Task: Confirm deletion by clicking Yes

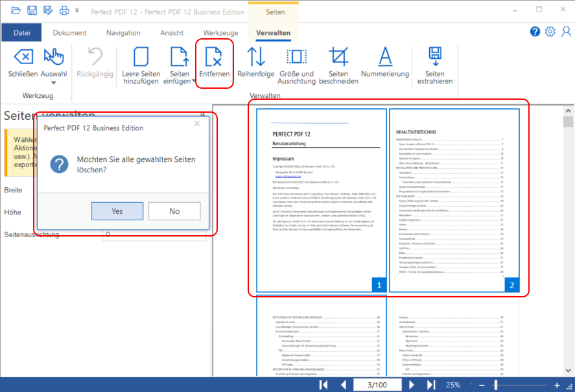Action: coord(117,211)
